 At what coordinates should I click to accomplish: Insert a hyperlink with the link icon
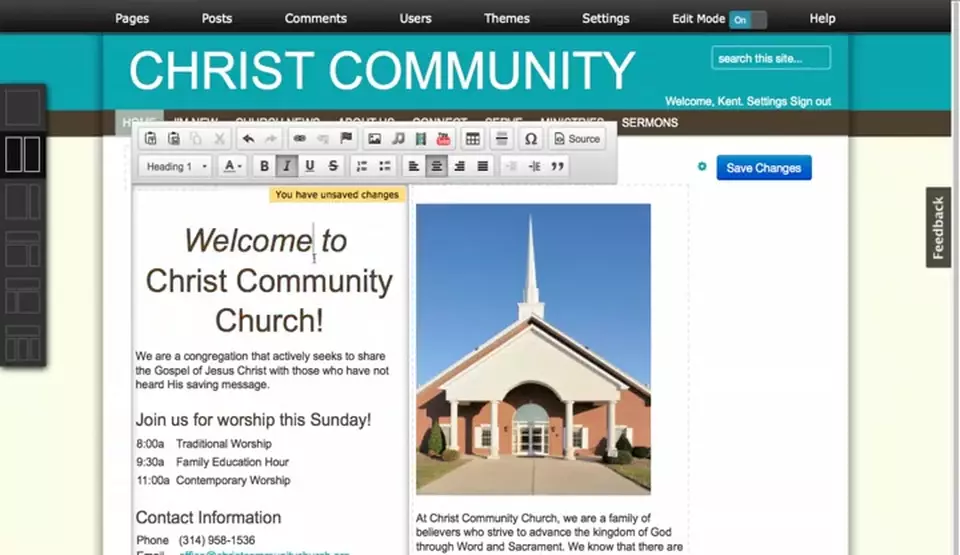[x=299, y=139]
